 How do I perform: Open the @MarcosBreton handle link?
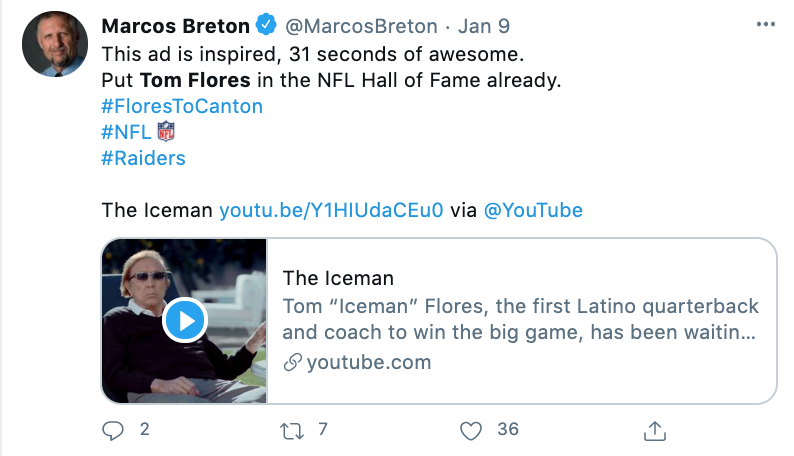pos(362,25)
